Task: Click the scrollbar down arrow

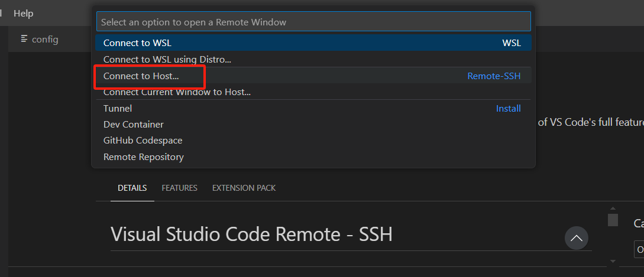Action: point(613,261)
